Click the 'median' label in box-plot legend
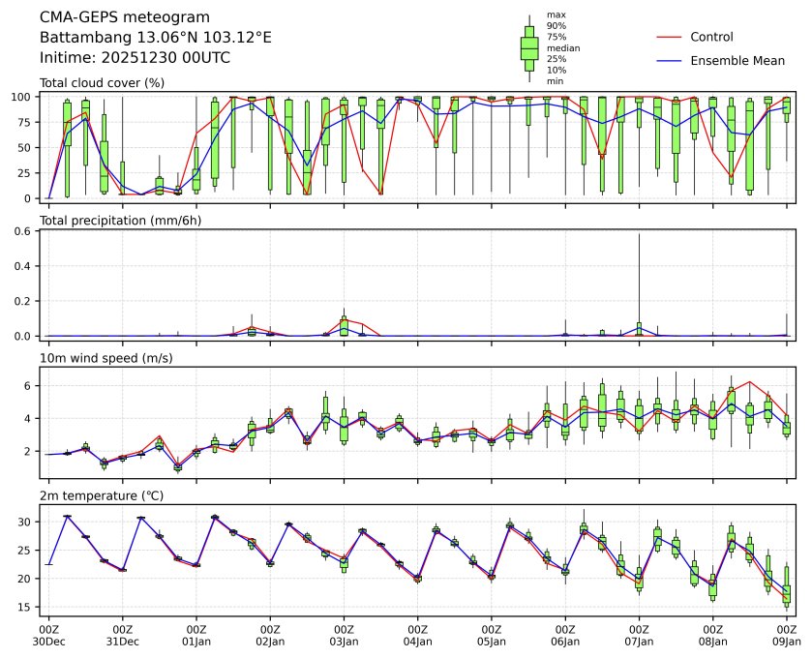Screen dimensions: 812x658 point(563,47)
